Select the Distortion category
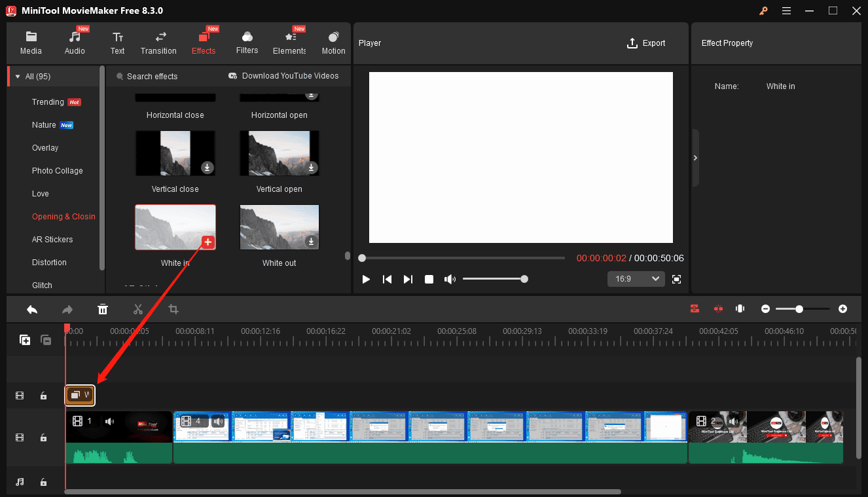 click(49, 263)
